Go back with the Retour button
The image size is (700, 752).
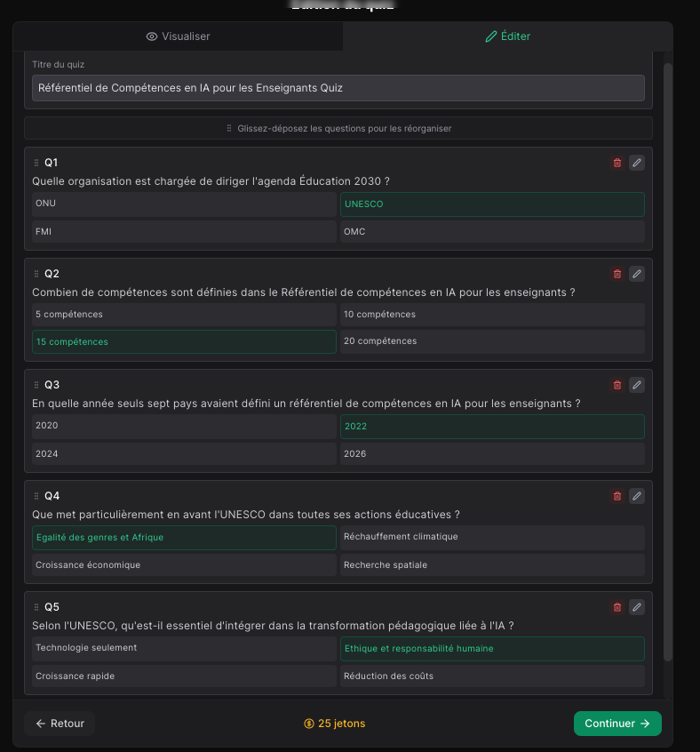click(x=60, y=724)
